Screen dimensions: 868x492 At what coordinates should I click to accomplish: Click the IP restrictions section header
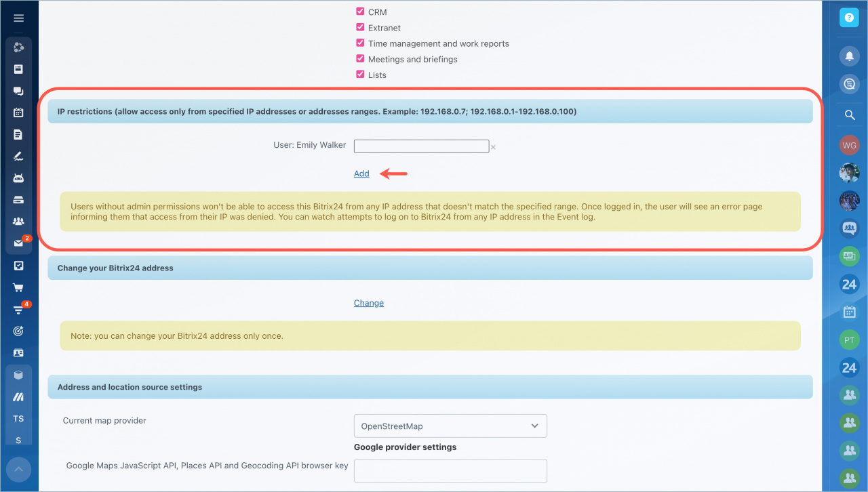[x=430, y=111]
